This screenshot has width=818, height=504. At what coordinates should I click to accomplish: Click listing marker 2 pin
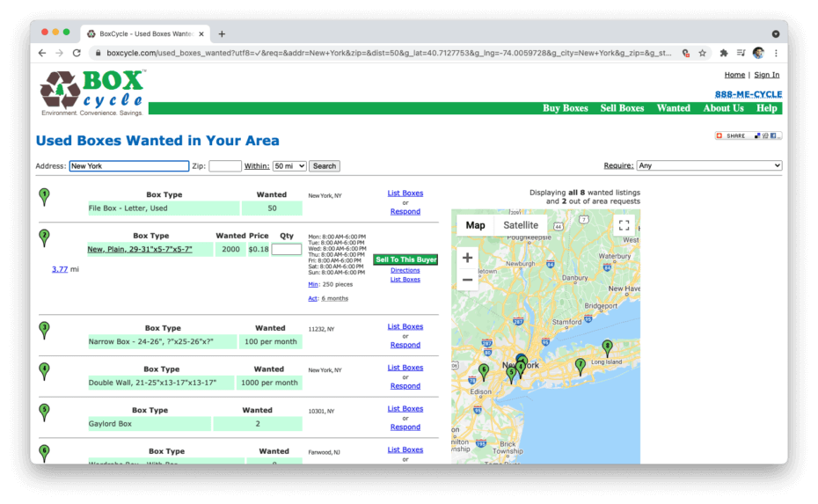click(x=44, y=237)
